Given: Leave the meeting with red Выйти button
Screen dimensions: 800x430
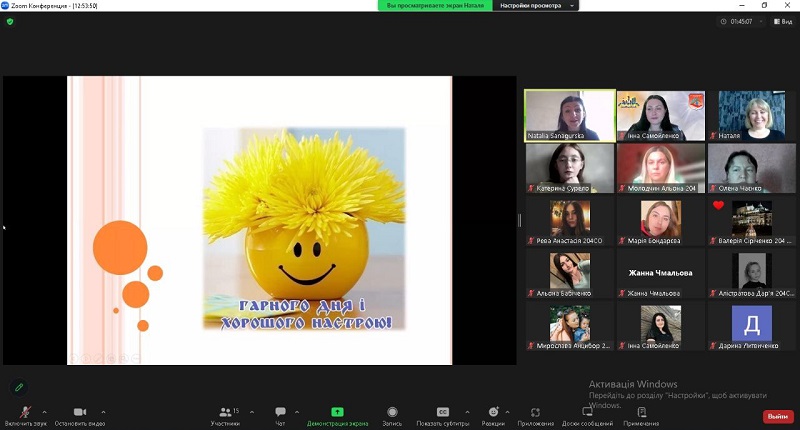Looking at the screenshot, I should click(x=777, y=416).
